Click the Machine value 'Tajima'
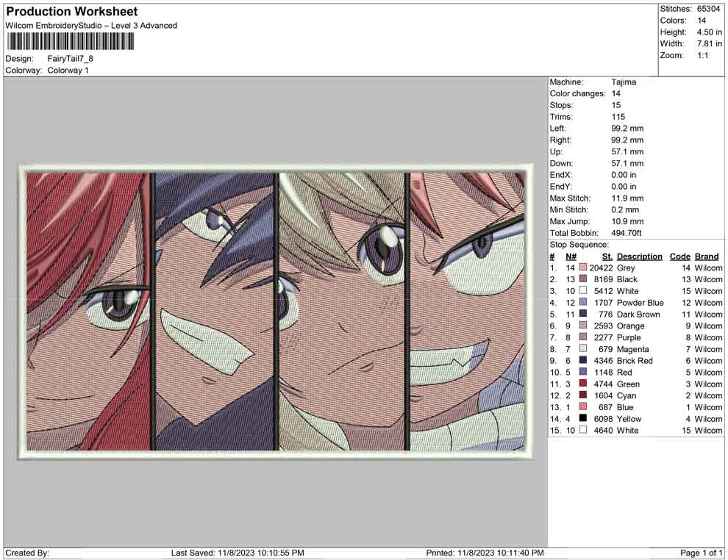Viewport: 728px width, 560px height. coord(624,82)
